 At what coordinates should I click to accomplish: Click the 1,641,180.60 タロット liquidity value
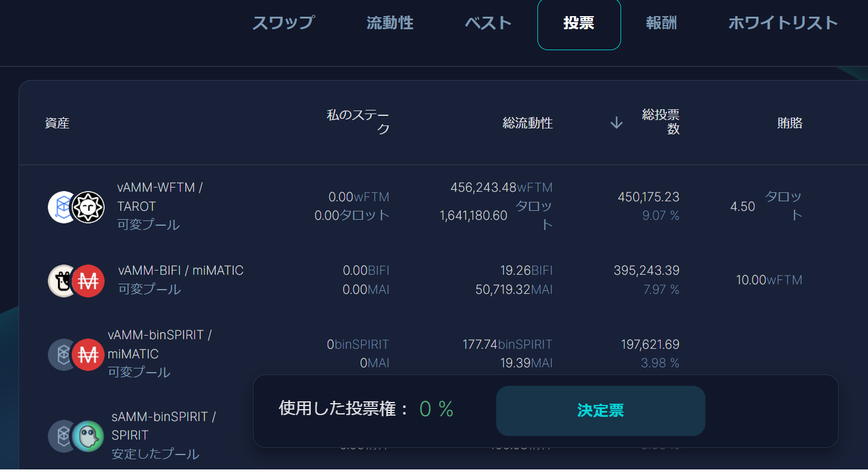point(496,216)
